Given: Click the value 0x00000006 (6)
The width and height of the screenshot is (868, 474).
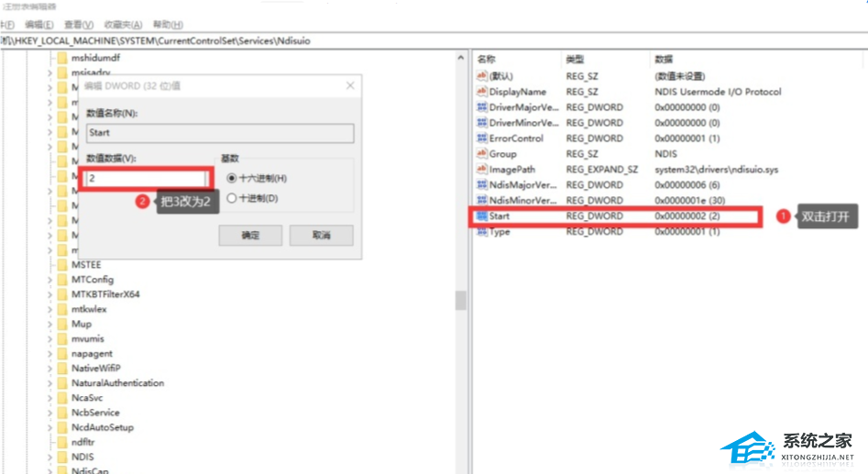Looking at the screenshot, I should pyautogui.click(x=687, y=184).
